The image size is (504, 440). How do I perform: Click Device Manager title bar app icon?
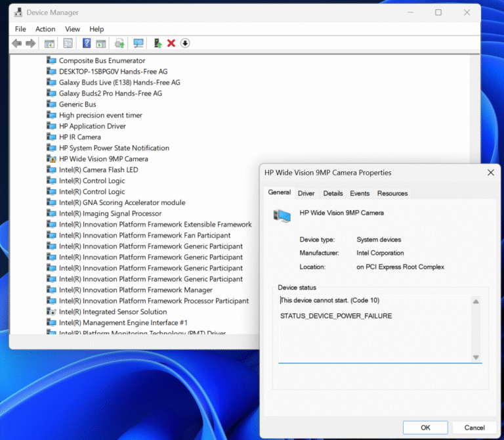pos(18,12)
